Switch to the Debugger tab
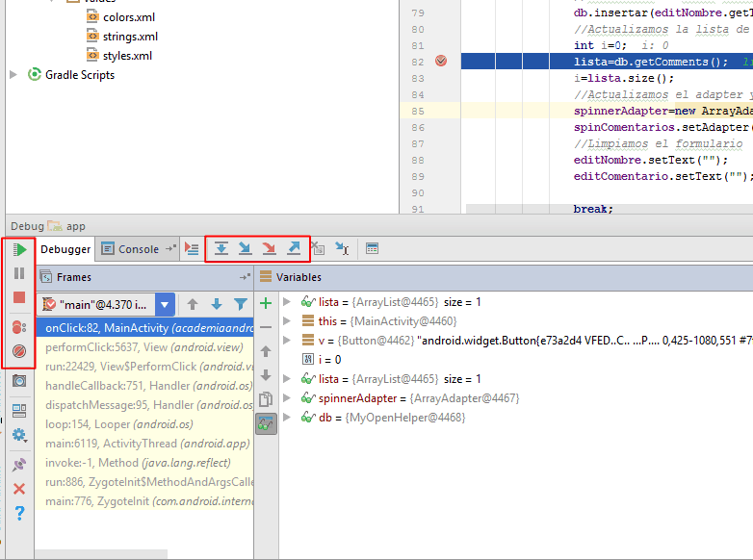 (65, 249)
